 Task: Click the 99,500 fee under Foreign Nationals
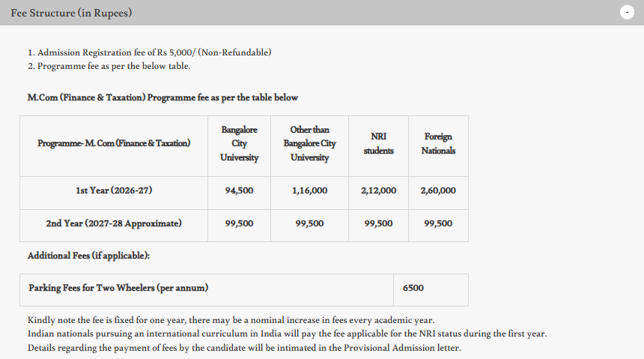(438, 223)
